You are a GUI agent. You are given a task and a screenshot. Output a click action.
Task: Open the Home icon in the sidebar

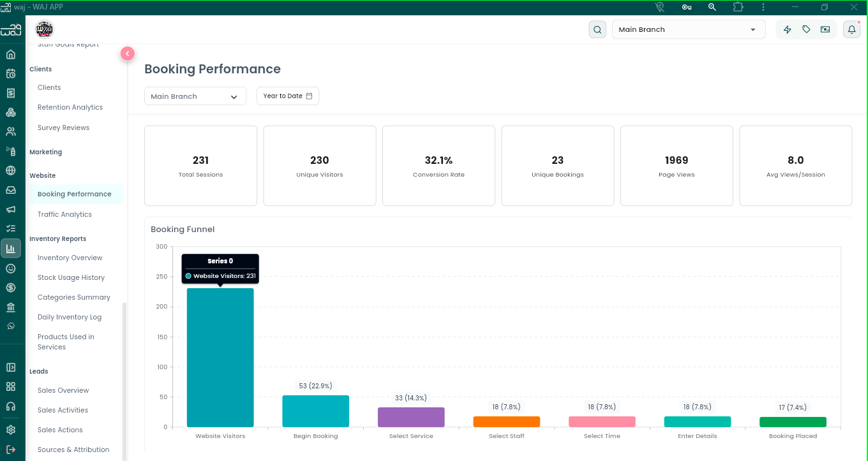pyautogui.click(x=10, y=54)
